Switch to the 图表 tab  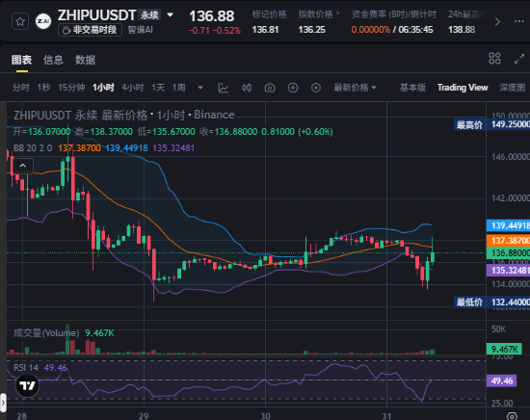(x=21, y=60)
